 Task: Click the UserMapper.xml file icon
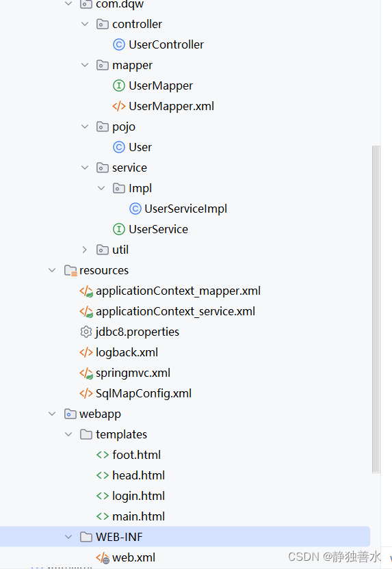coord(119,106)
